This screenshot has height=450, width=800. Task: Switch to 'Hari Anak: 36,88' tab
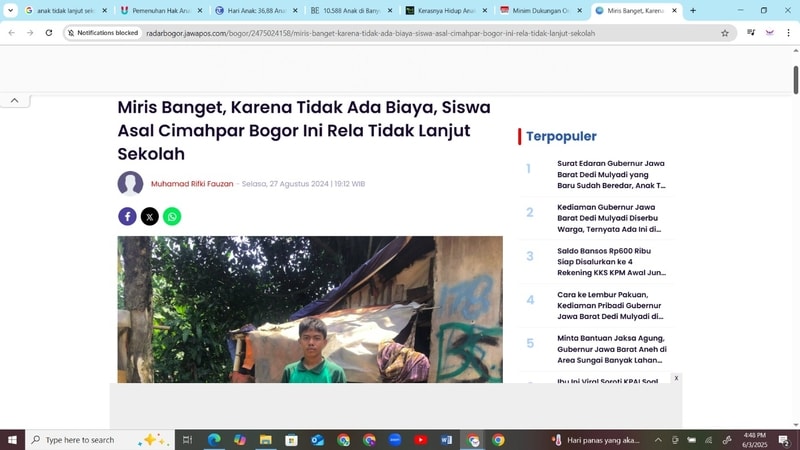257,10
